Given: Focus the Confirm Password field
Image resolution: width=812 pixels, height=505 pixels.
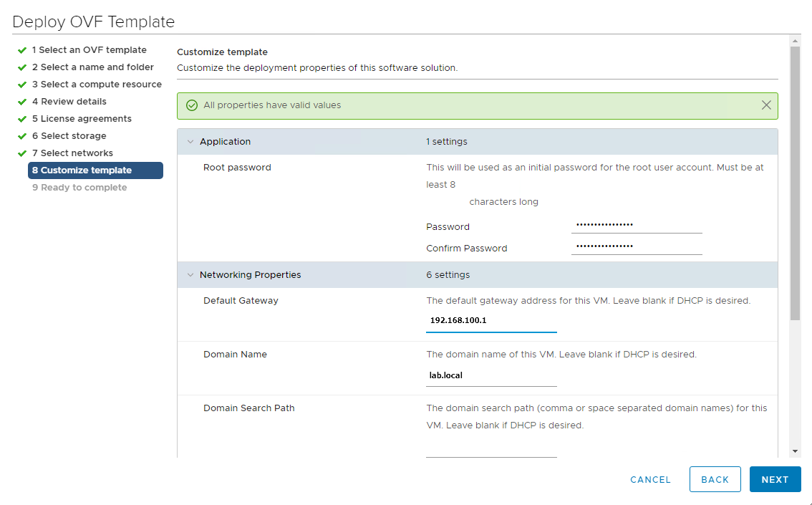Looking at the screenshot, I should coord(636,246).
